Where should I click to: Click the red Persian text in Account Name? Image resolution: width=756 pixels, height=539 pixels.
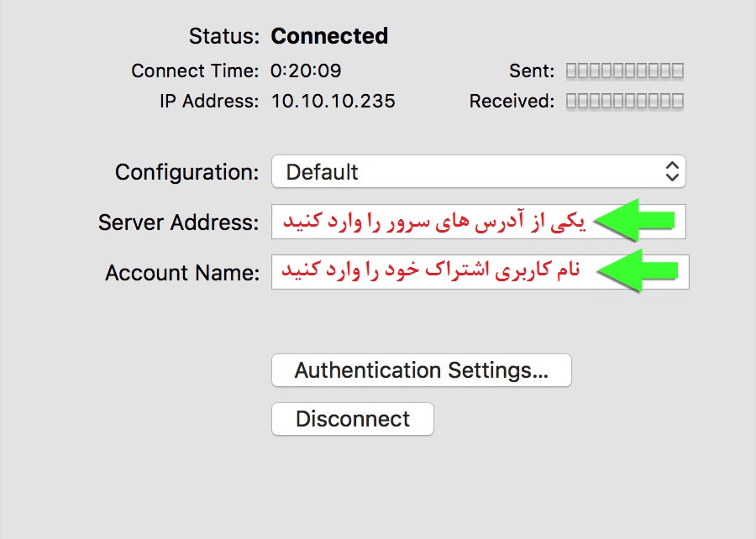429,272
